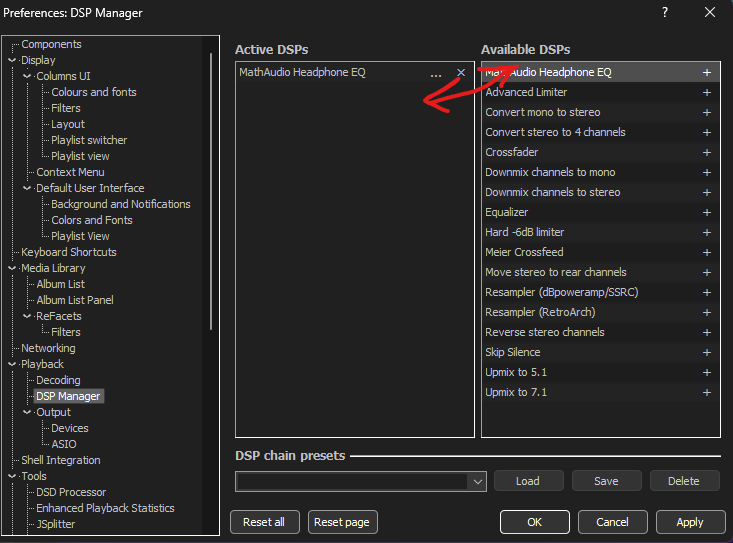Screen dimensions: 733x543
Task: Add Advanced Limiter with its plus icon
Action: click(x=706, y=93)
